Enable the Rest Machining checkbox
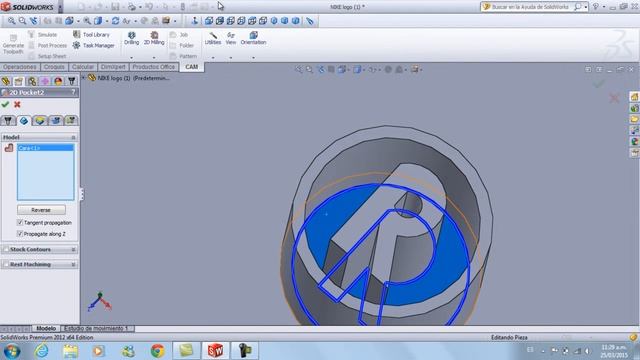The height and width of the screenshot is (360, 640). [6, 264]
